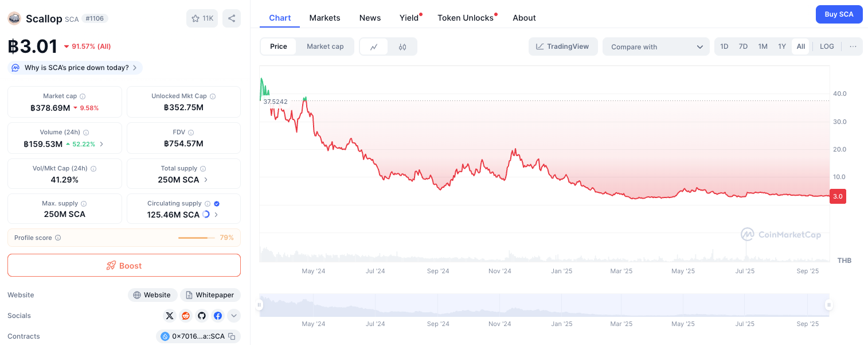Click the 250M SCA value under Max. supply
This screenshot has width=868, height=345.
[x=65, y=214]
